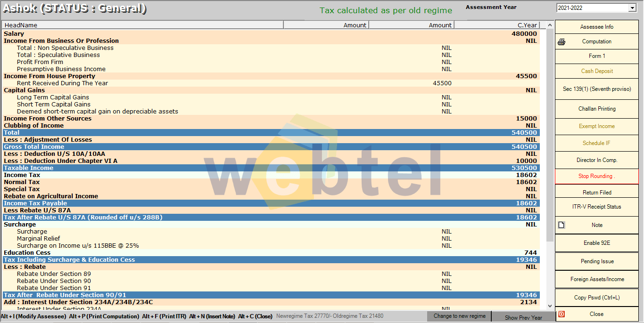Select Short Term Capital Gains row
This screenshot has height=323, width=644.
(271, 105)
